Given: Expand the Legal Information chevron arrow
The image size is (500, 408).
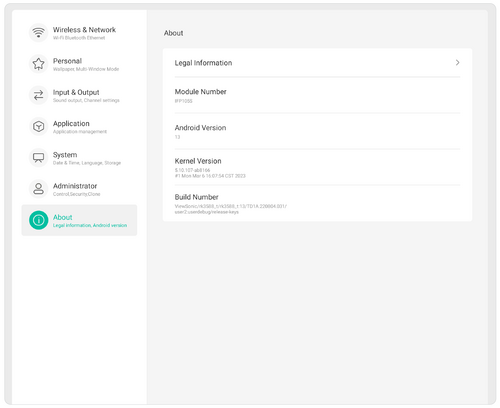Looking at the screenshot, I should pyautogui.click(x=457, y=63).
